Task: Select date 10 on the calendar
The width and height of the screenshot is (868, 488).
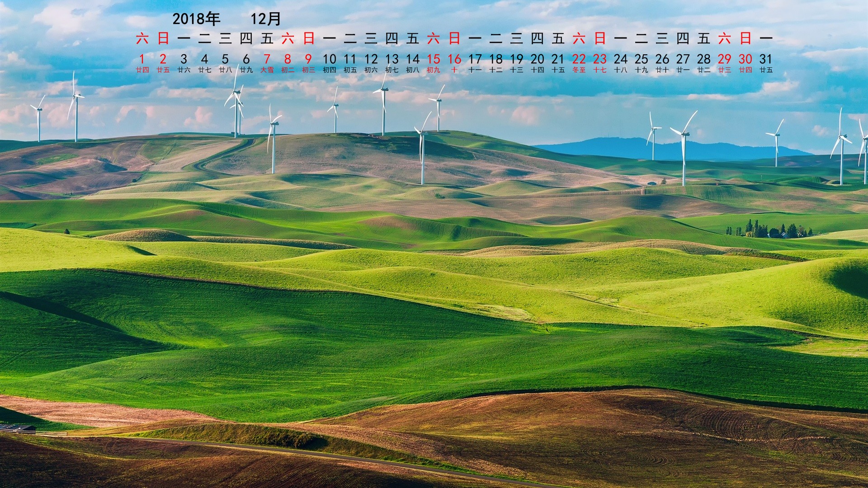Action: (x=329, y=59)
